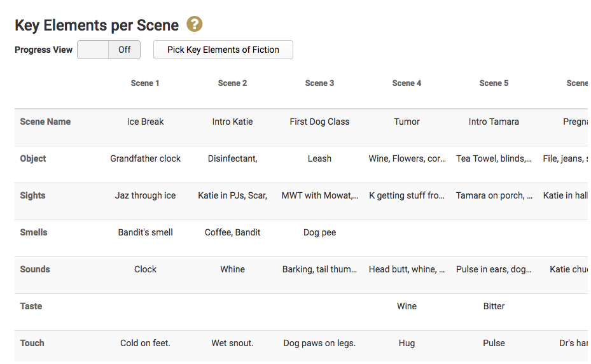The height and width of the screenshot is (364, 591).
Task: Click the help question mark icon
Action: pyautogui.click(x=194, y=25)
